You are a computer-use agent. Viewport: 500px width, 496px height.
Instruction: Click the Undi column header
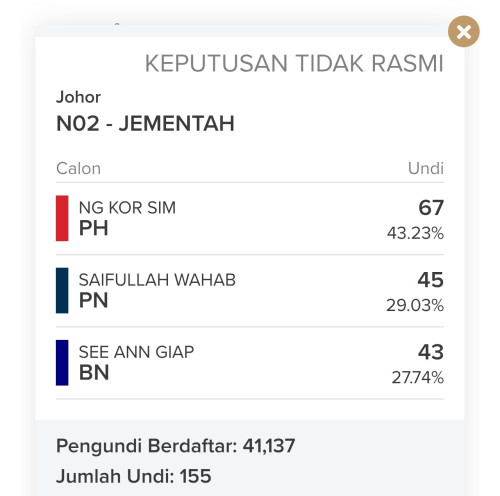pos(426,168)
